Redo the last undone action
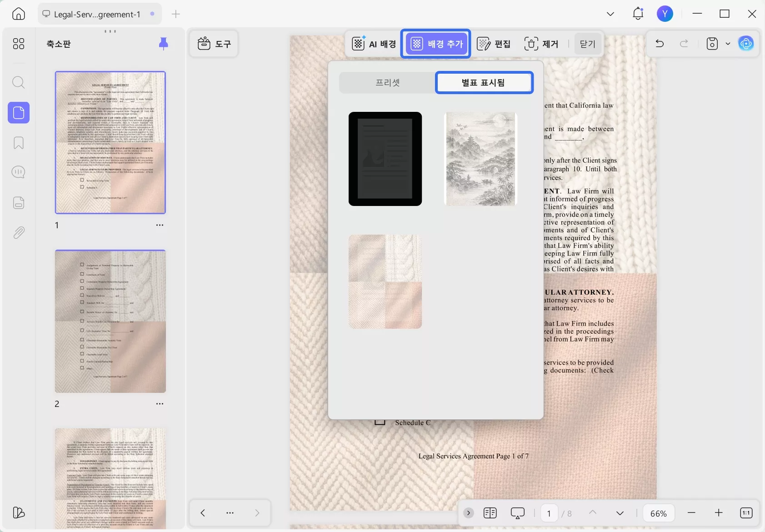765x532 pixels. coord(684,44)
